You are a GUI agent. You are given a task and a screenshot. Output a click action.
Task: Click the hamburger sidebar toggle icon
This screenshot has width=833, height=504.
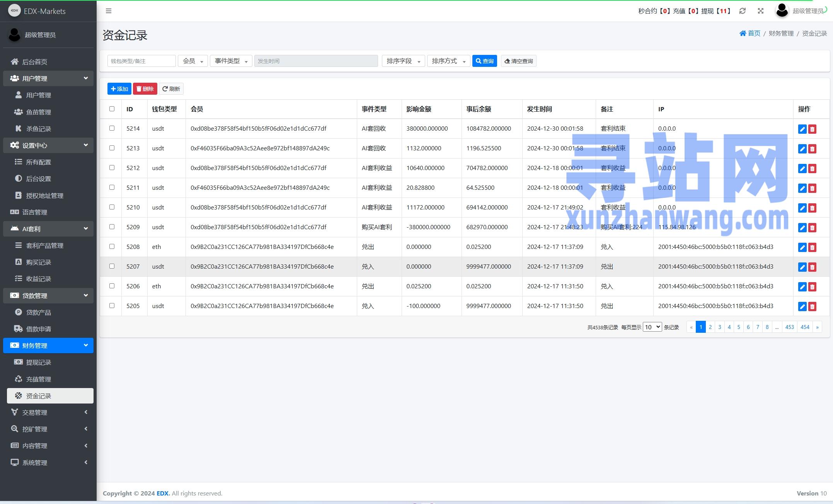tap(109, 11)
